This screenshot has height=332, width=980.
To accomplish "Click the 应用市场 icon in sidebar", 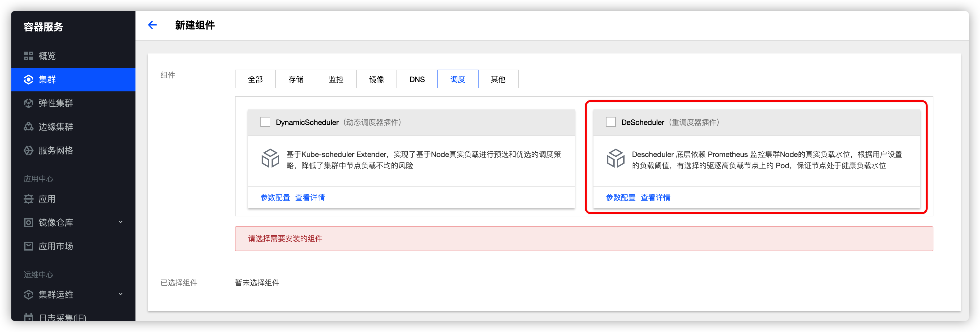I will 29,246.
